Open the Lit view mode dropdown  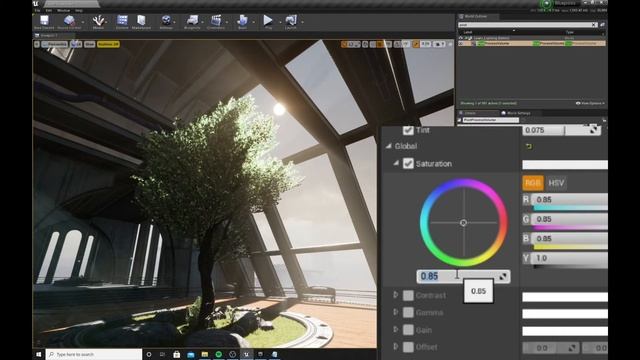(x=76, y=44)
